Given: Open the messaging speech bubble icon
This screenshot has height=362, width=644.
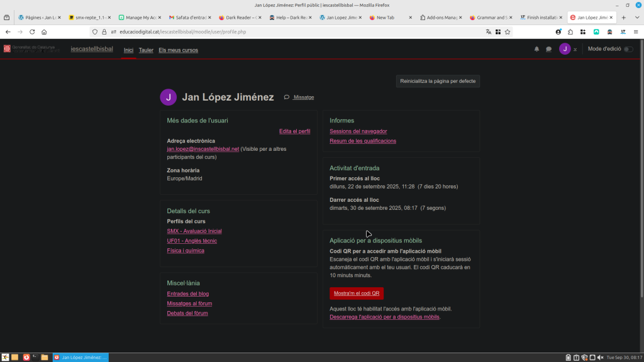Looking at the screenshot, I should pos(548,49).
